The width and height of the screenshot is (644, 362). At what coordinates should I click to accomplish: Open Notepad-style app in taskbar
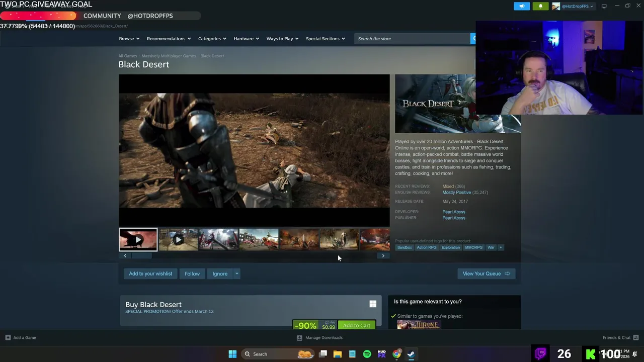click(x=352, y=354)
